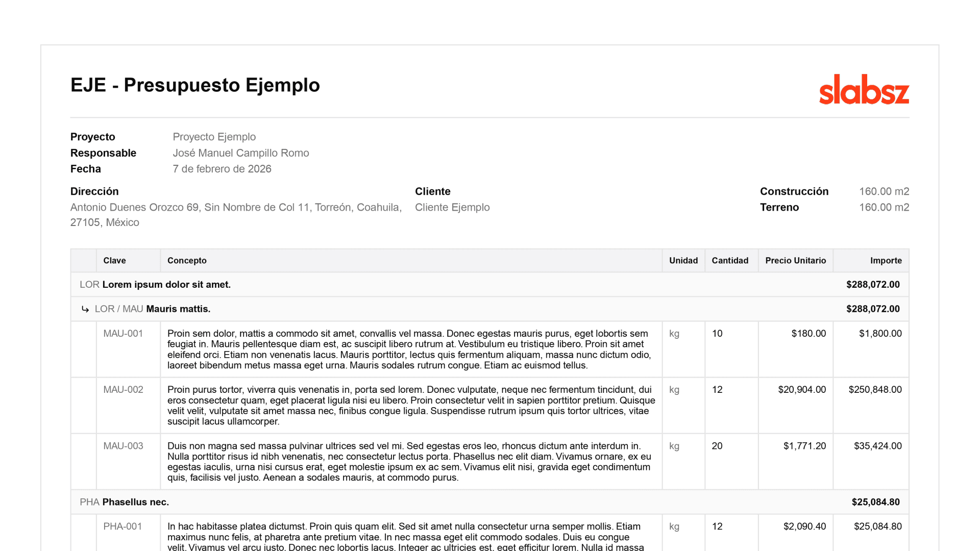Click the Construcción area value 160.00 m2

[884, 191]
